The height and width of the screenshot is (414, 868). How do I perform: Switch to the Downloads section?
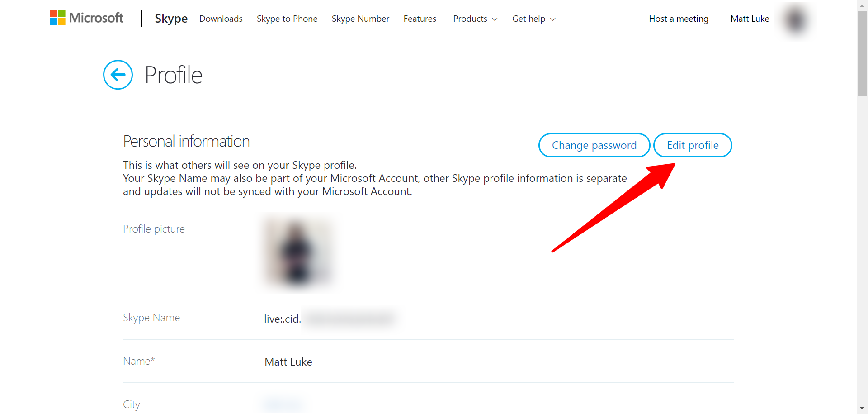pos(221,19)
